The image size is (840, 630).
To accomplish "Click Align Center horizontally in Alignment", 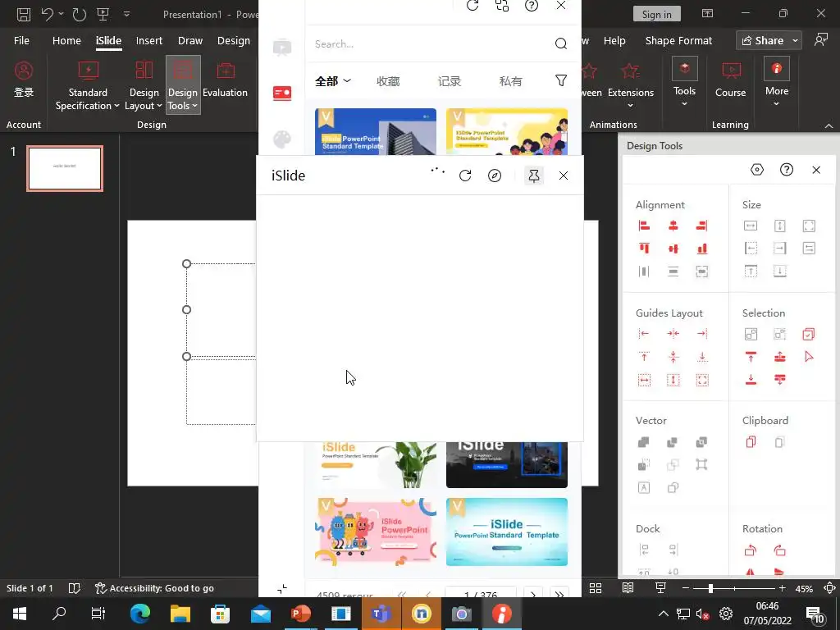I will [x=673, y=226].
